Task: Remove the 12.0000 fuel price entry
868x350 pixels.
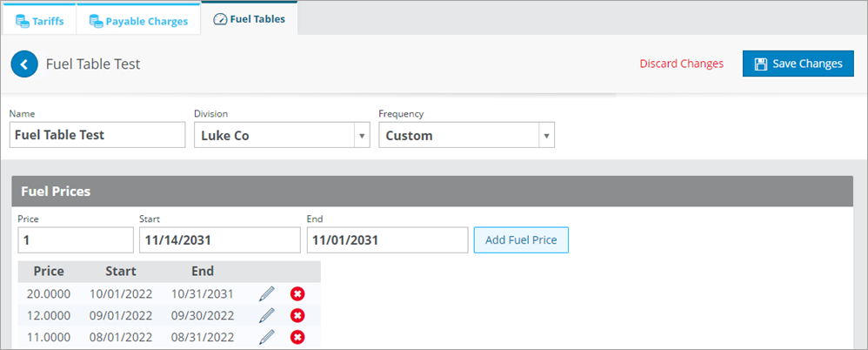Action: coord(297,316)
